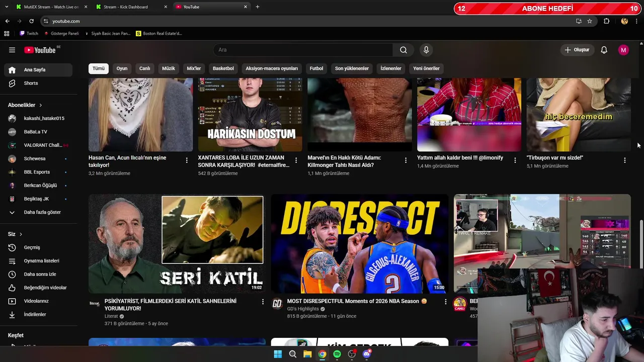The width and height of the screenshot is (644, 362).
Task: Open Windows Start menu
Action: click(x=278, y=354)
